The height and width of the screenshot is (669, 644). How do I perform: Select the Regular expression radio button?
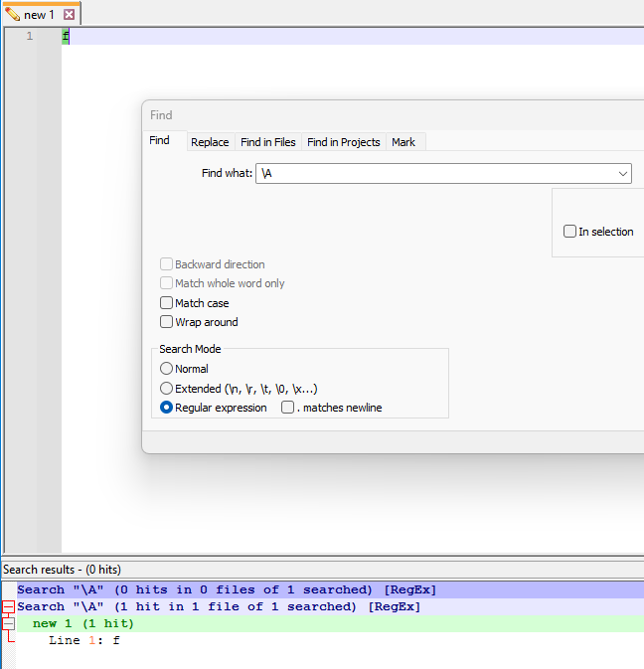tap(167, 408)
